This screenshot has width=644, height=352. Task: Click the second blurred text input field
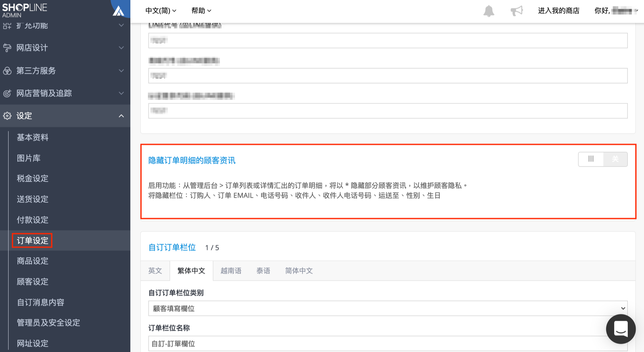pyautogui.click(x=388, y=76)
